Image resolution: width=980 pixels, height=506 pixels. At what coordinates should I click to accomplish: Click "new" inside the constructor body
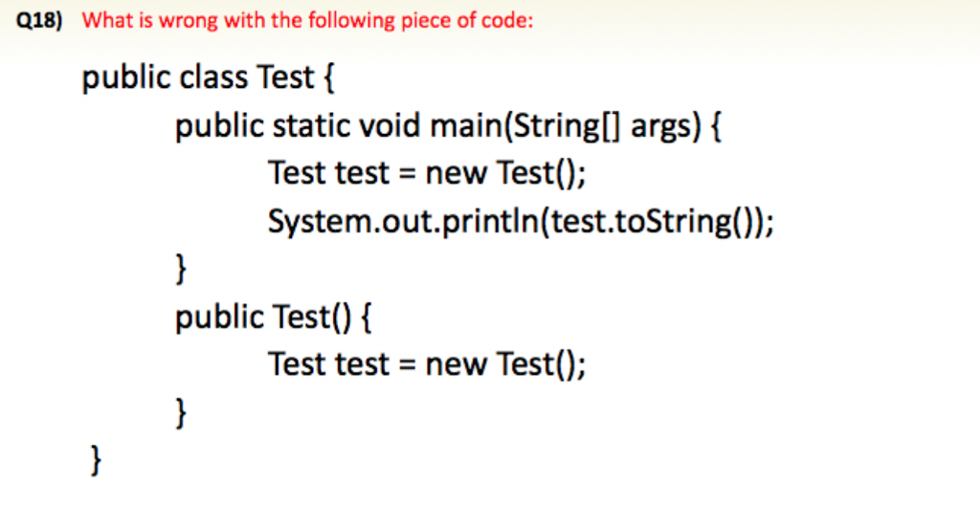(x=457, y=364)
